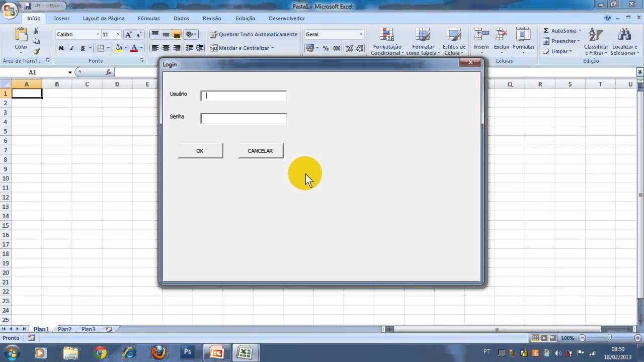The width and height of the screenshot is (644, 362).
Task: Open the Windows Start menu
Action: pos(12,352)
